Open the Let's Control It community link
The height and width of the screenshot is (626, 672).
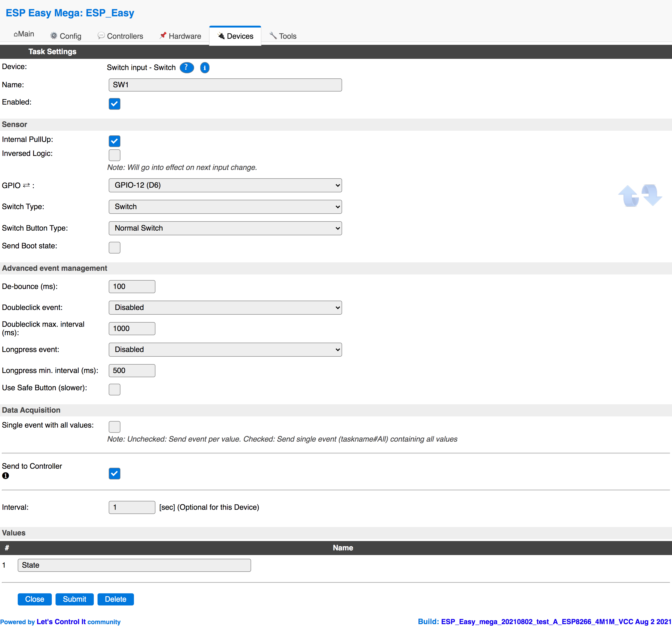pyautogui.click(x=61, y=622)
